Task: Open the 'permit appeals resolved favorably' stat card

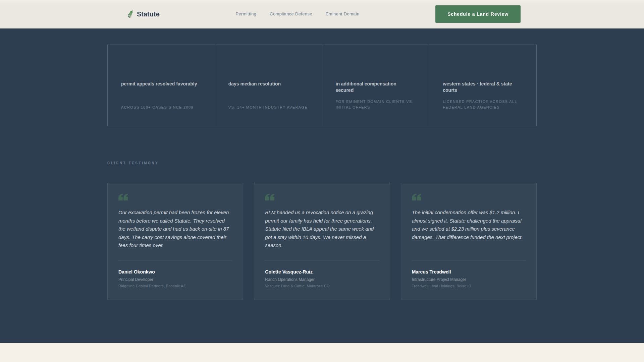Action: (161, 85)
